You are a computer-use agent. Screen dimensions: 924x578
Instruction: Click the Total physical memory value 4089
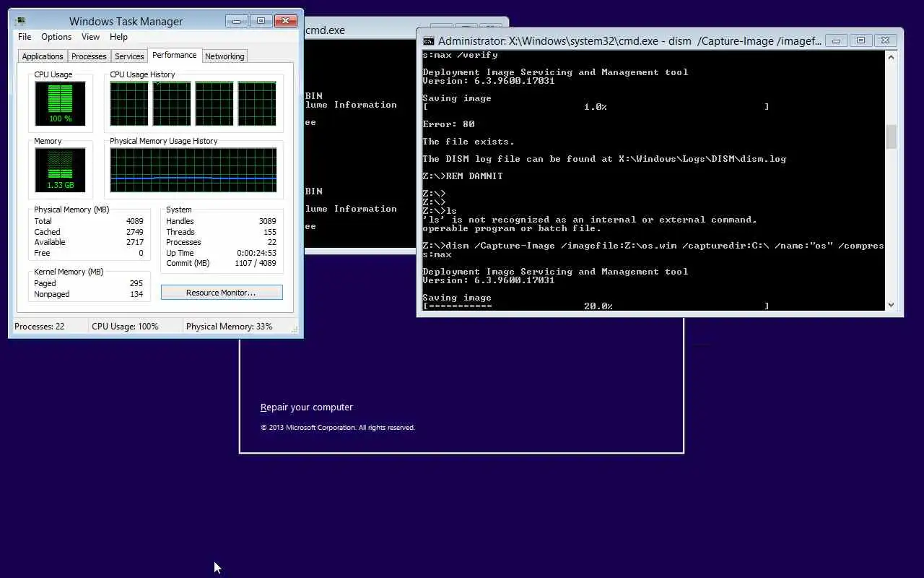click(x=134, y=221)
